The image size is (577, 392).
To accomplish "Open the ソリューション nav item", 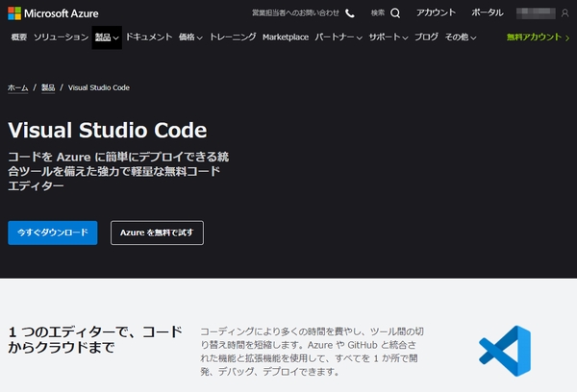I will 62,37.
